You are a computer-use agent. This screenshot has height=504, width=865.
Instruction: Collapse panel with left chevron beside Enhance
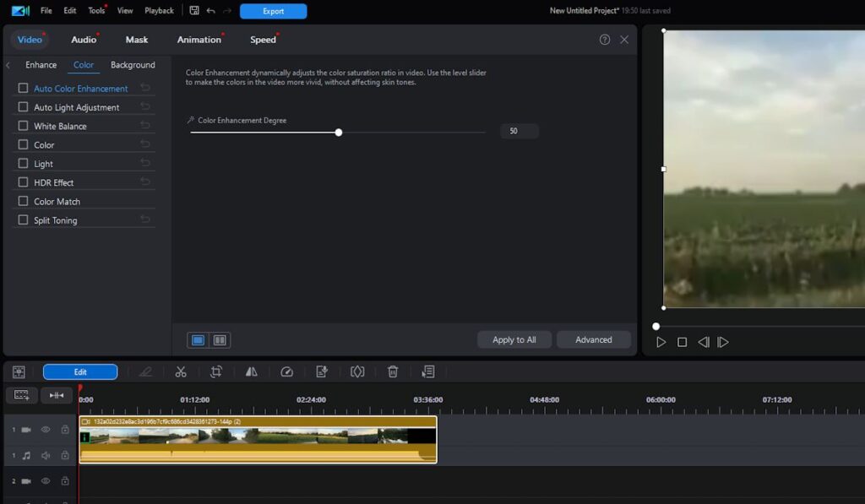coord(8,65)
